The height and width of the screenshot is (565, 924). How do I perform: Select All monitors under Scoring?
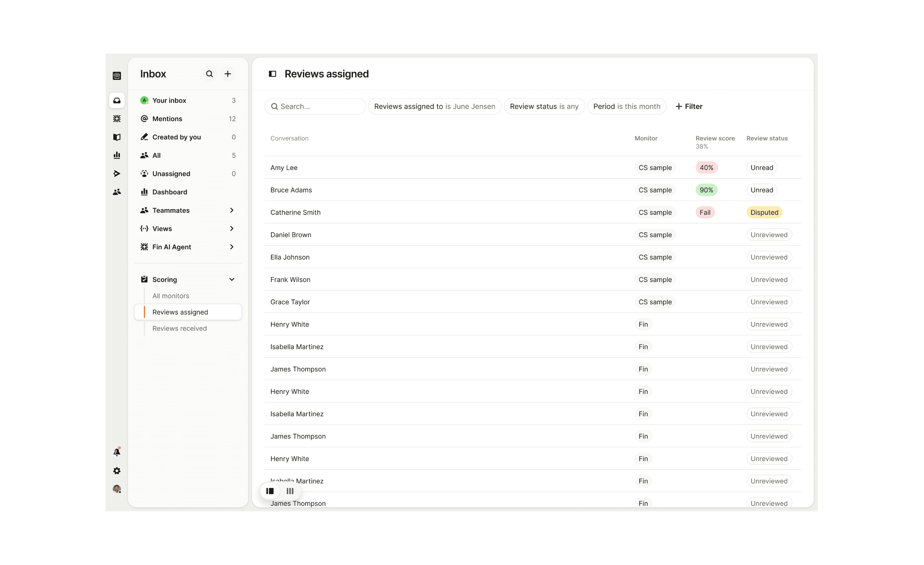(171, 296)
